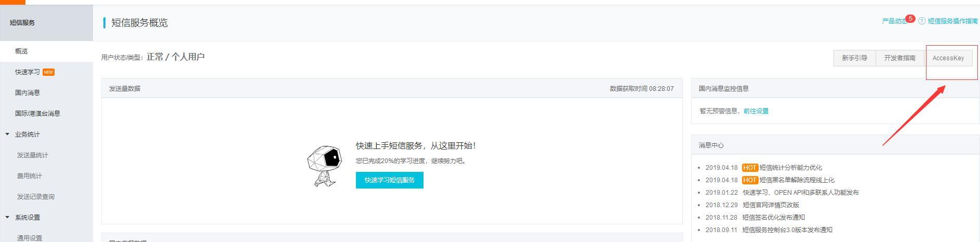Screen dimensions: 980x242
Task: Click HOT tag on 短信统计分析能力优化
Action: (750, 168)
